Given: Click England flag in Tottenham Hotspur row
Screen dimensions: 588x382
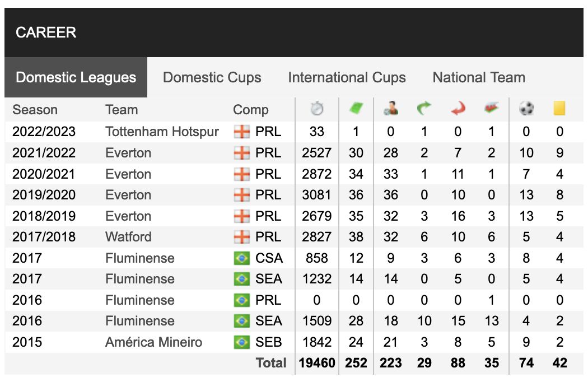Looking at the screenshot, I should click(241, 132).
